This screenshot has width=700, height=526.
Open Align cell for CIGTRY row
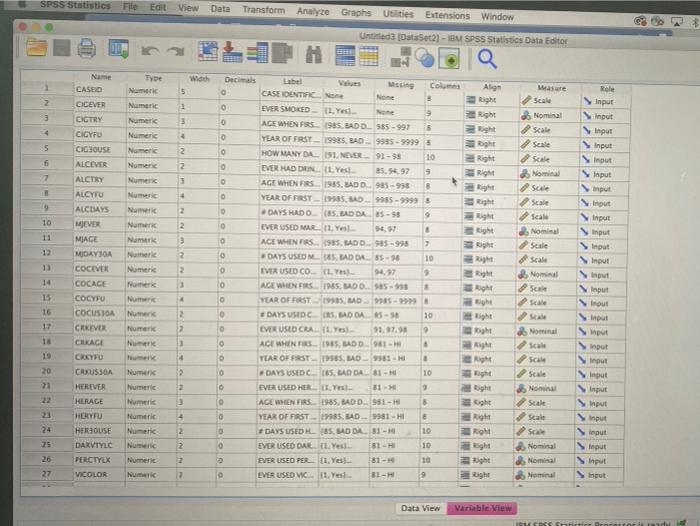click(x=490, y=129)
